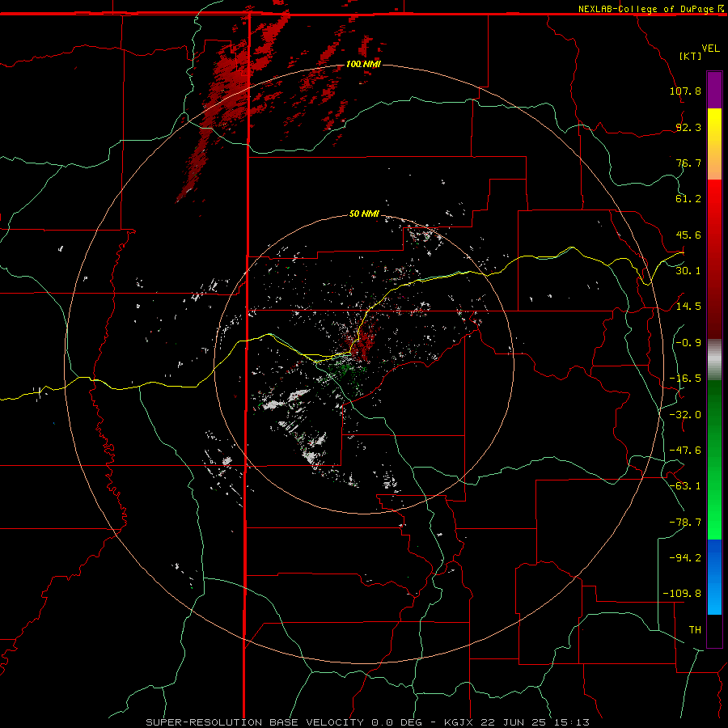
Task: Click the 92.3 velocity scale value
Action: coord(688,127)
